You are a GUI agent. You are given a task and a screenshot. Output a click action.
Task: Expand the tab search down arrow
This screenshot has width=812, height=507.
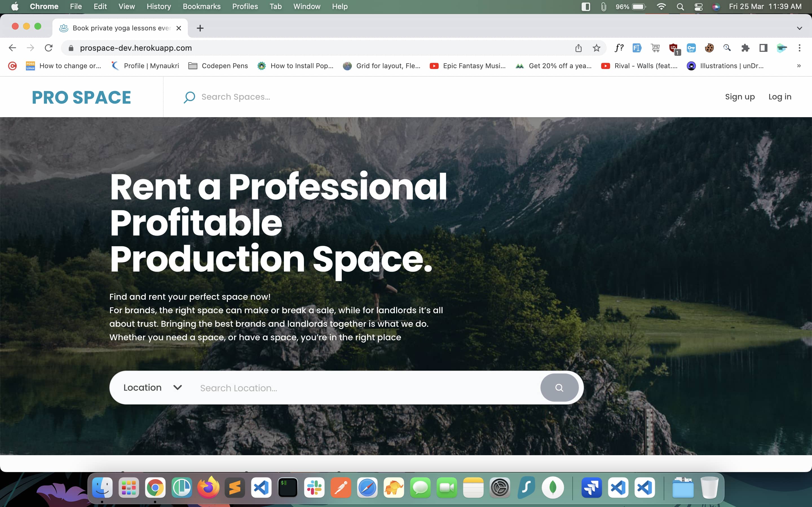[799, 28]
